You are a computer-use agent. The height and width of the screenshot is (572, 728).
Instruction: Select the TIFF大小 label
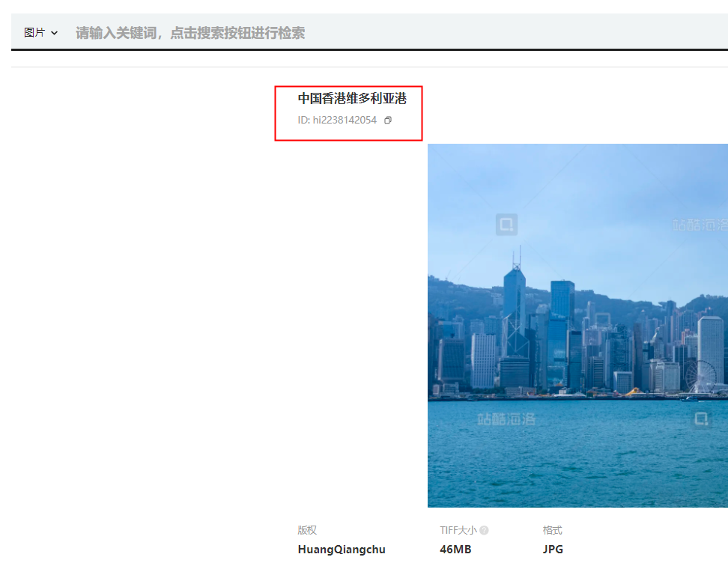pos(458,530)
